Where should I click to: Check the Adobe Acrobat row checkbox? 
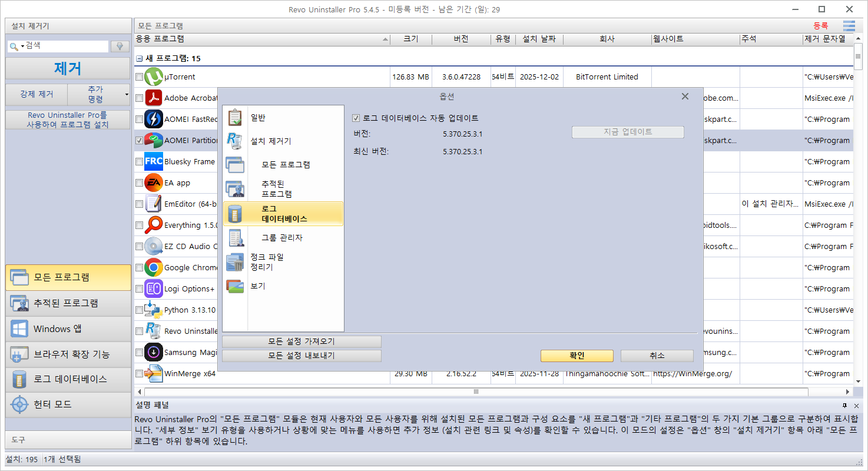click(140, 98)
